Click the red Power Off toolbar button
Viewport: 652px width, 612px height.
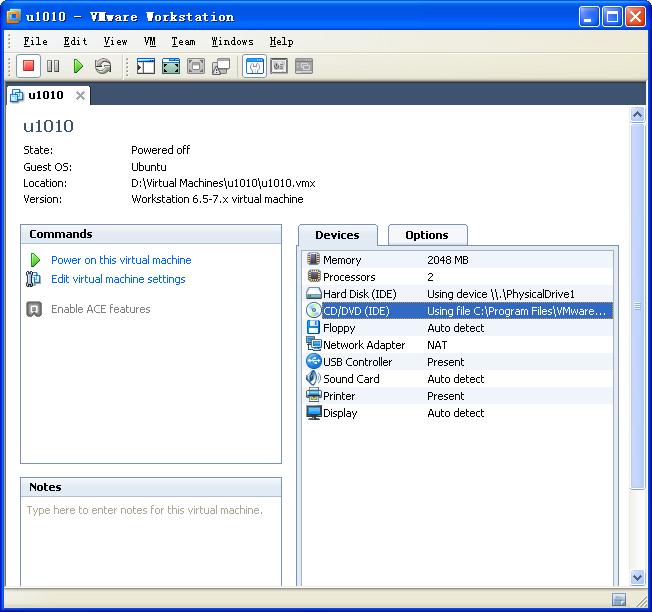[28, 66]
